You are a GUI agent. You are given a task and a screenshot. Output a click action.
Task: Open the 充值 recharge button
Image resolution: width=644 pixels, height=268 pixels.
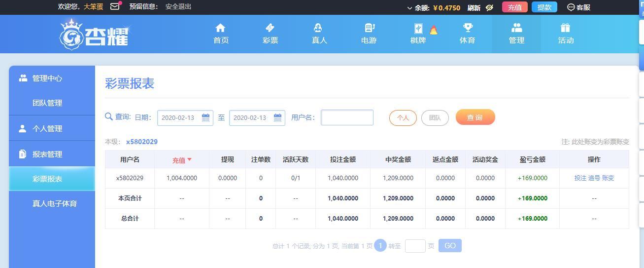pyautogui.click(x=515, y=7)
